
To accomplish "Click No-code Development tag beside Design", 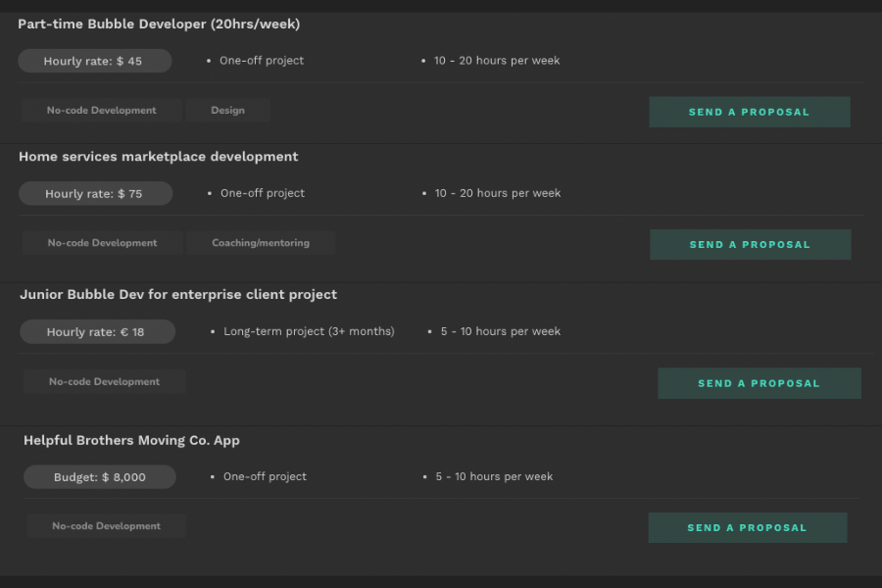I will click(x=101, y=111).
